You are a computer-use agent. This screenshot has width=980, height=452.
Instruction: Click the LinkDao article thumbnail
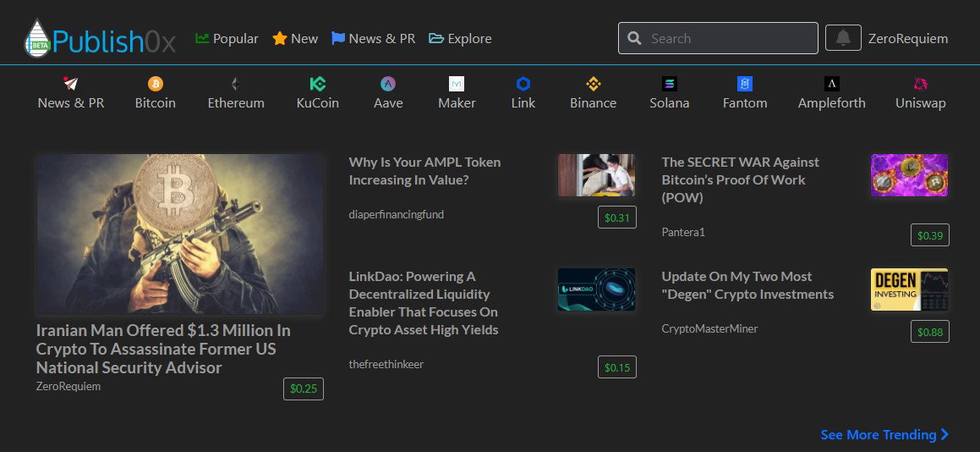tap(596, 289)
